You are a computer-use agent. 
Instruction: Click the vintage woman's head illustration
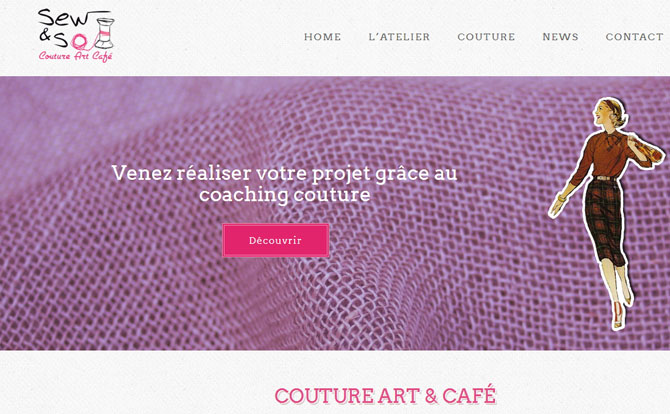coord(609,112)
